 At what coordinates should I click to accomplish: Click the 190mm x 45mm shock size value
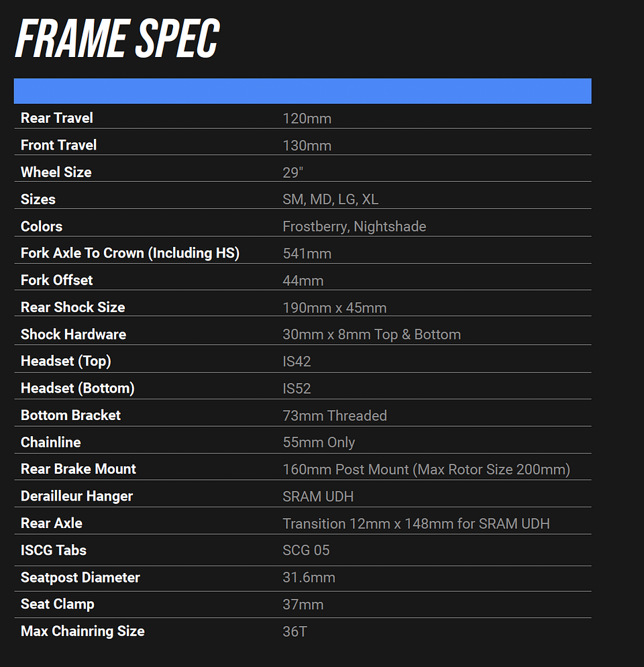click(x=334, y=307)
